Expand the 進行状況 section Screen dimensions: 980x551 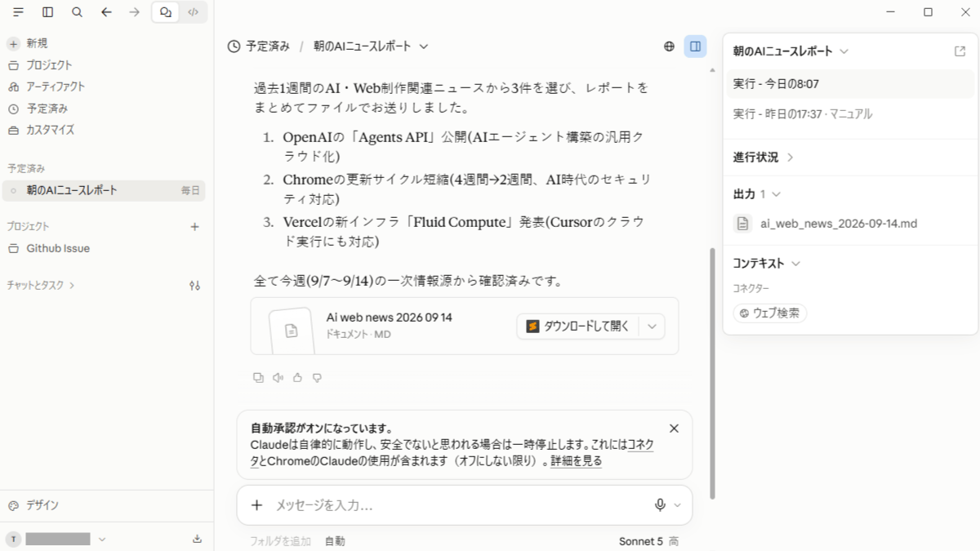click(x=764, y=158)
